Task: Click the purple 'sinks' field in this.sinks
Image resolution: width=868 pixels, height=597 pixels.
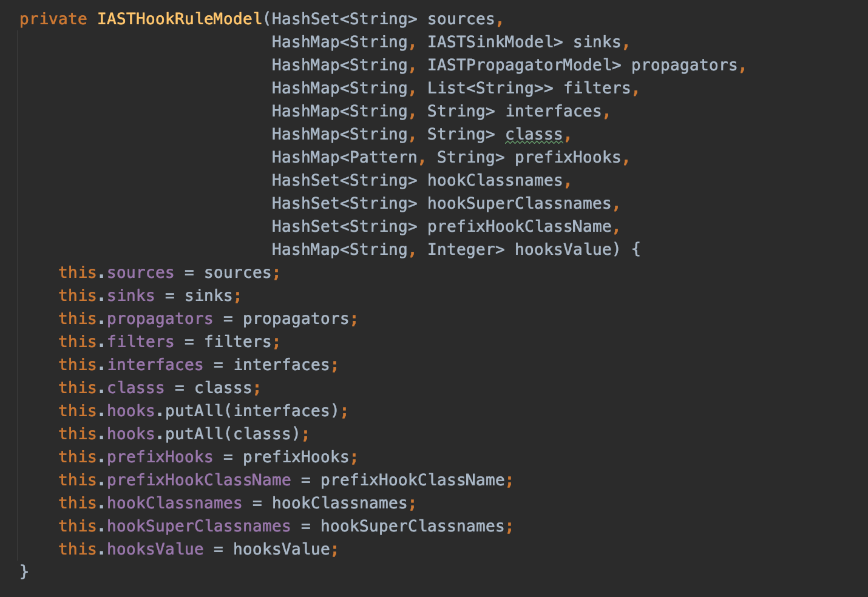Action: click(131, 295)
